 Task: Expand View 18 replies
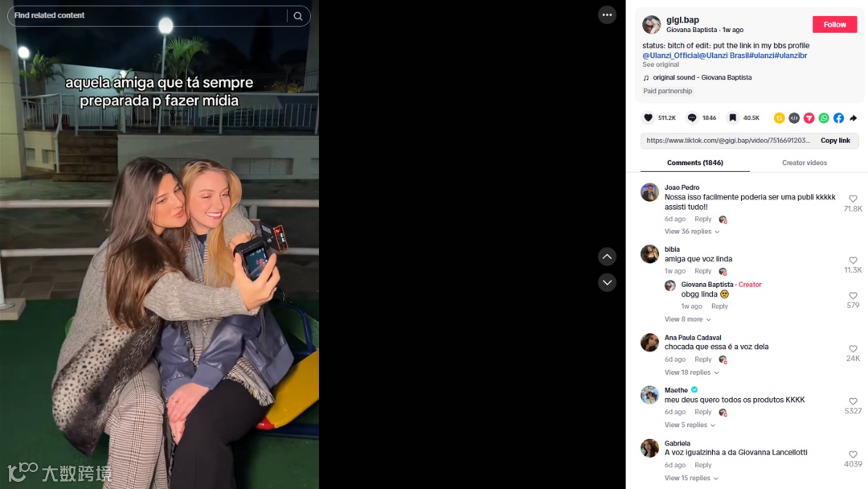click(691, 372)
